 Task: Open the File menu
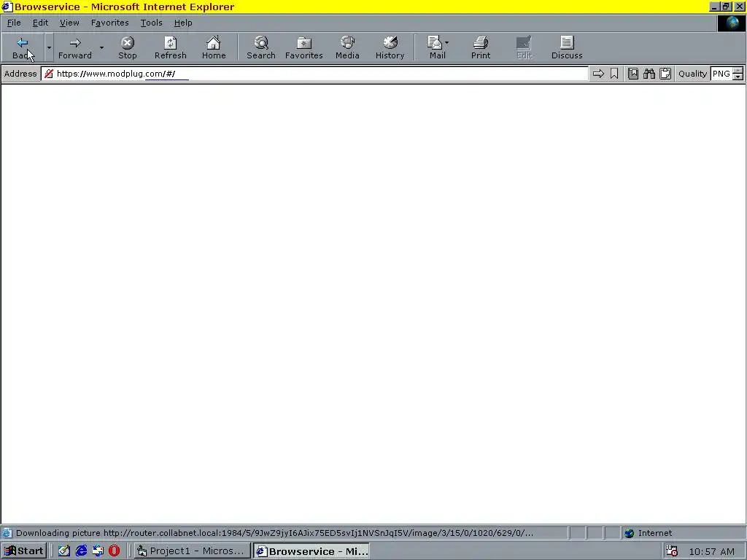(x=14, y=23)
